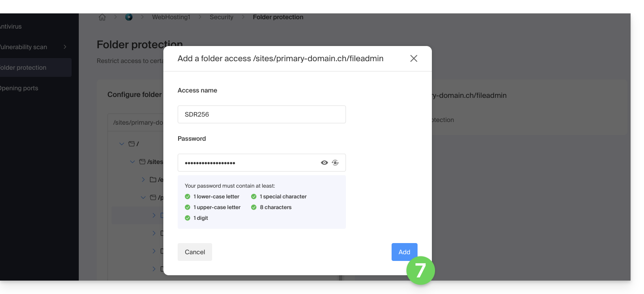
Task: Open Opening ports in the sidebar
Action: [18, 88]
